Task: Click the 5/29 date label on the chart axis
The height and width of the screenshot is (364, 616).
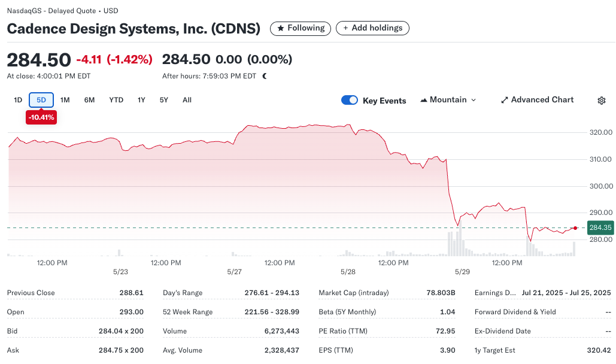Action: [462, 272]
